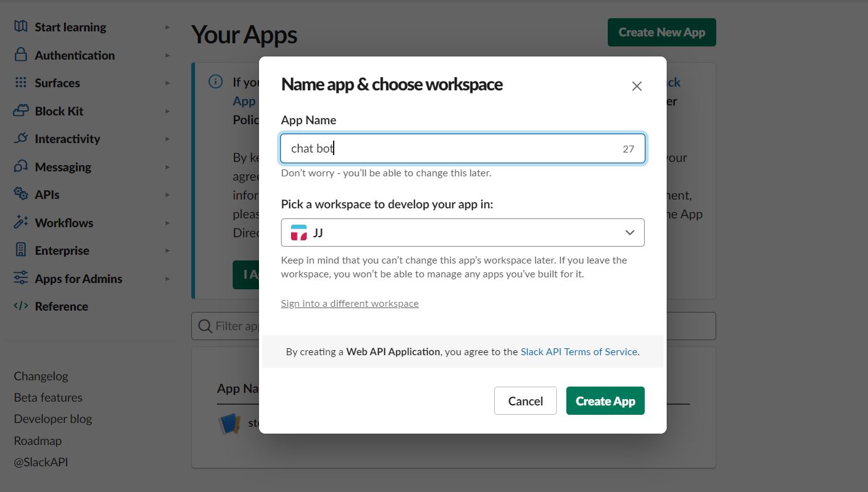Viewport: 868px width, 492px height.
Task: Expand the Surfaces section arrow
Action: click(x=167, y=83)
